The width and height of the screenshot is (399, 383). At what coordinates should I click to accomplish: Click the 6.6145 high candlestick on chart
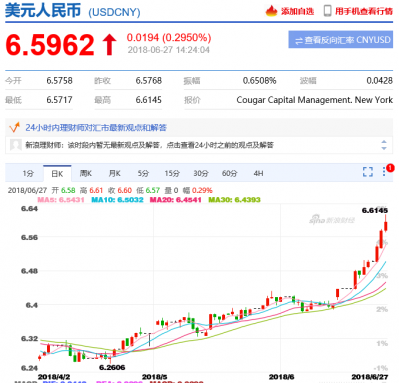tap(386, 224)
